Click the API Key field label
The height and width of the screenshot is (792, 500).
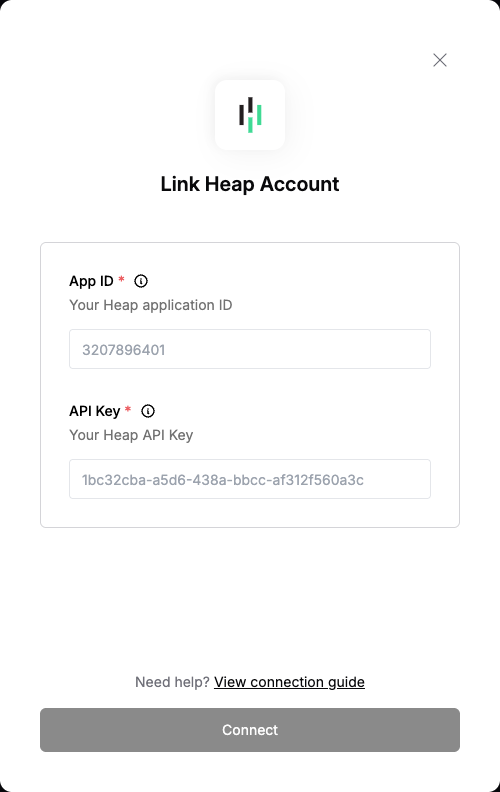click(x=95, y=411)
